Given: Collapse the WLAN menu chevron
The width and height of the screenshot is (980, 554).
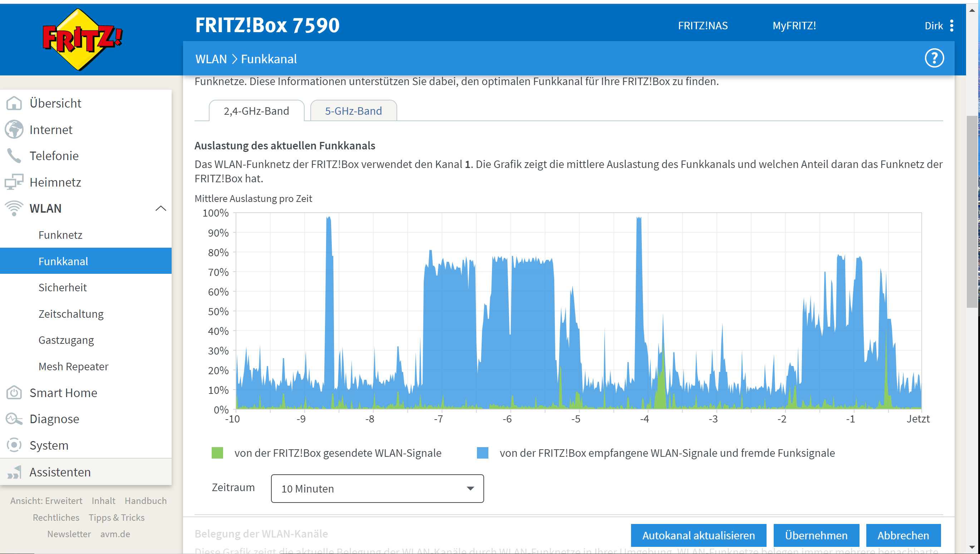Looking at the screenshot, I should point(161,208).
